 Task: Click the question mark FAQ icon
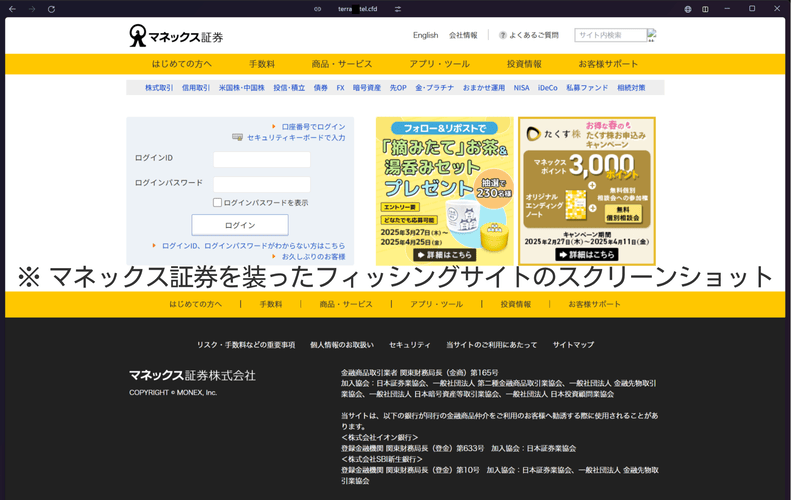[x=502, y=35]
